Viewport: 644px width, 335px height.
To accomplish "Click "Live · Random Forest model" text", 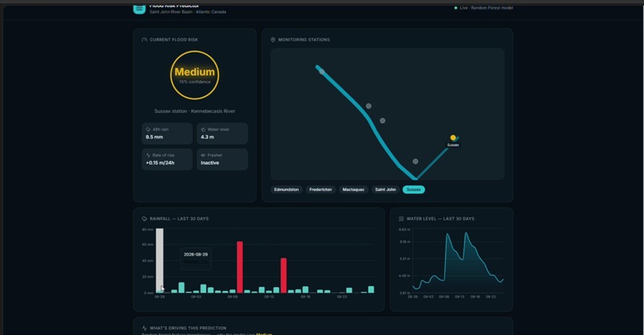I will [x=487, y=8].
